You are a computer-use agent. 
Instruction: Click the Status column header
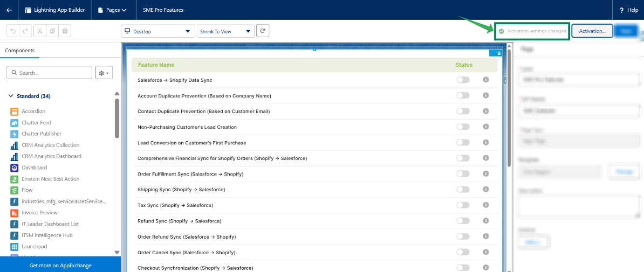pos(464,65)
